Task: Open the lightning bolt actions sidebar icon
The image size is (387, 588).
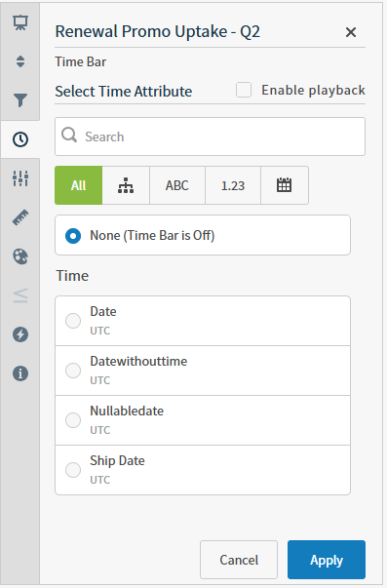Action: click(20, 334)
